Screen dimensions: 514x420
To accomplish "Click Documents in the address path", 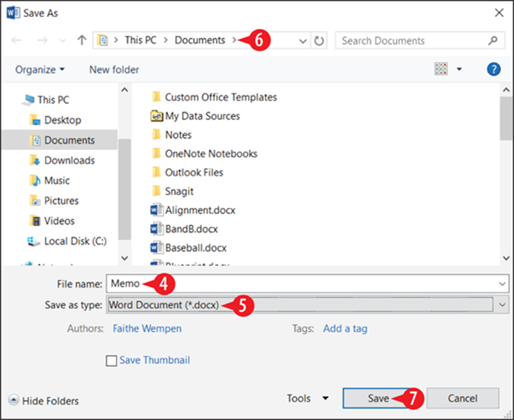I will tap(200, 40).
